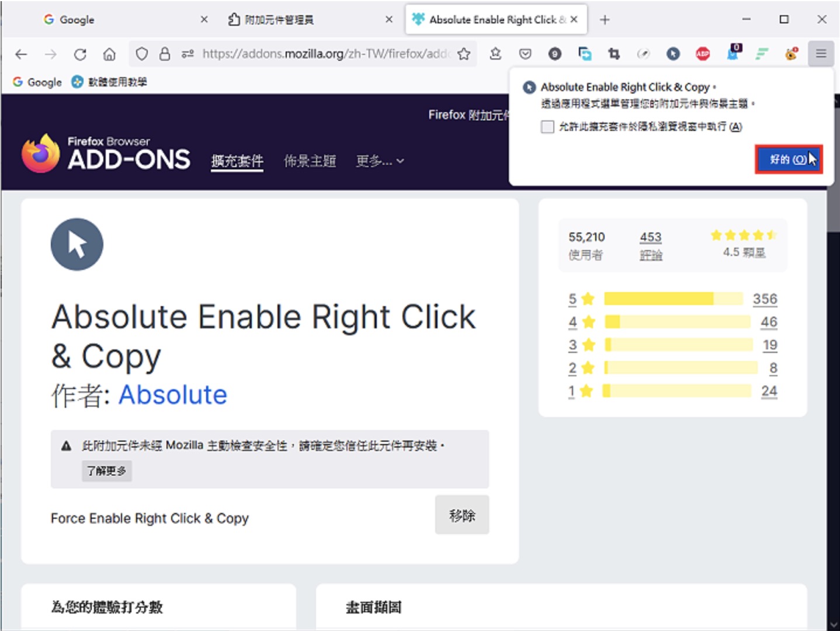Bookmark this page with the star icon

click(464, 54)
